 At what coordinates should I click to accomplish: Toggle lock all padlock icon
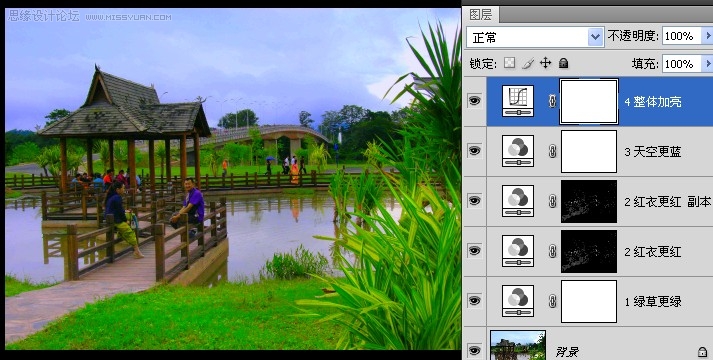[x=563, y=63]
